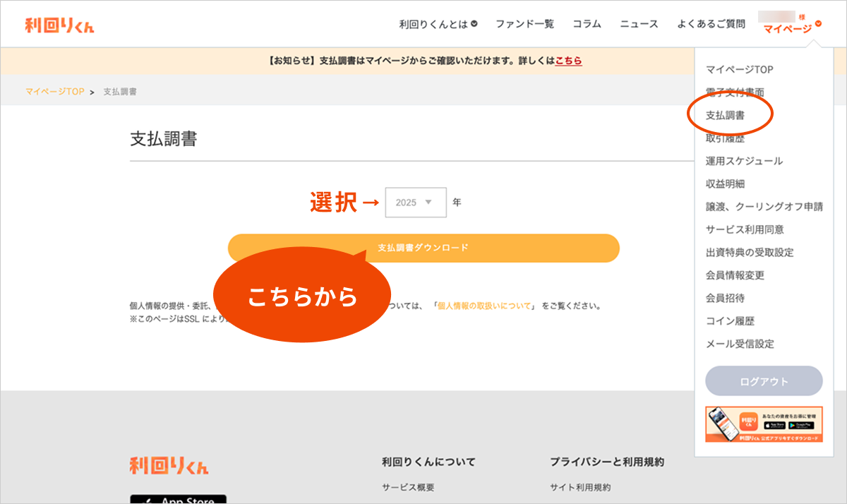
Task: Select 支払調書 from the my page menu
Action: tap(725, 115)
